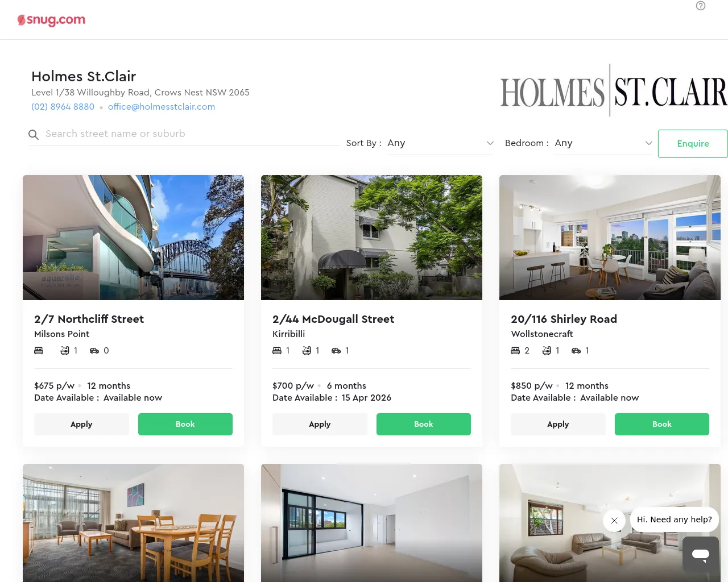Image resolution: width=728 pixels, height=582 pixels.
Task: Click the search magnifier icon
Action: click(34, 135)
